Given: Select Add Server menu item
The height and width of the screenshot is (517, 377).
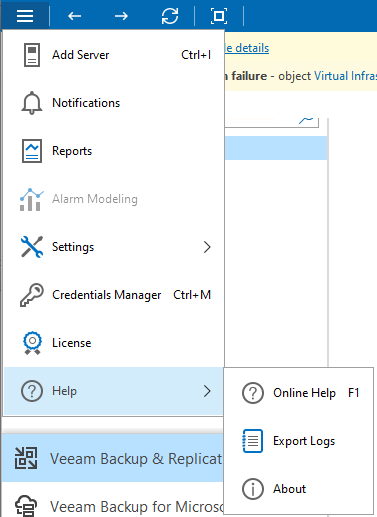Looking at the screenshot, I should pyautogui.click(x=114, y=55).
